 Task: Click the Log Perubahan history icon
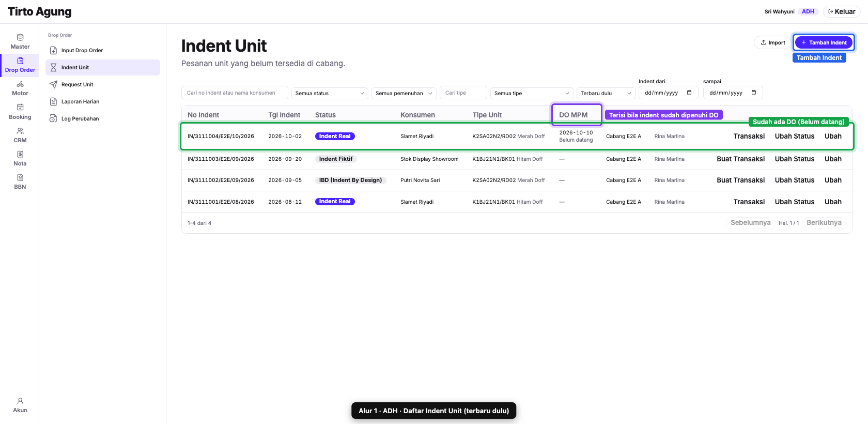[x=53, y=118]
